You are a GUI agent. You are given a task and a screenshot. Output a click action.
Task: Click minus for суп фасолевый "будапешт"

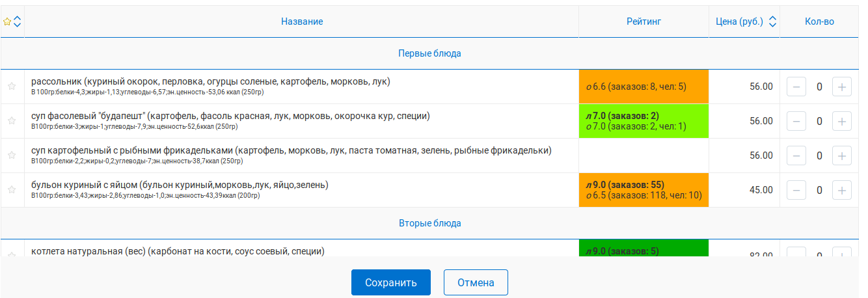(x=796, y=121)
